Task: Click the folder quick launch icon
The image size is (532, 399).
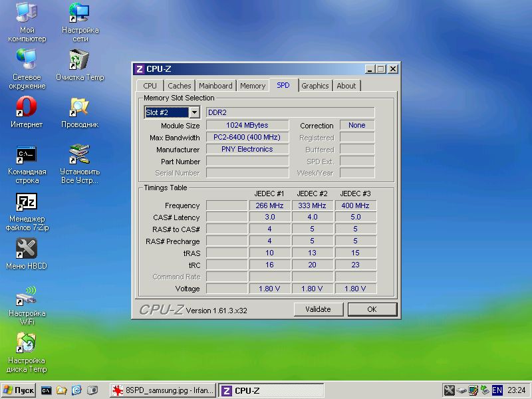Action: [61, 390]
